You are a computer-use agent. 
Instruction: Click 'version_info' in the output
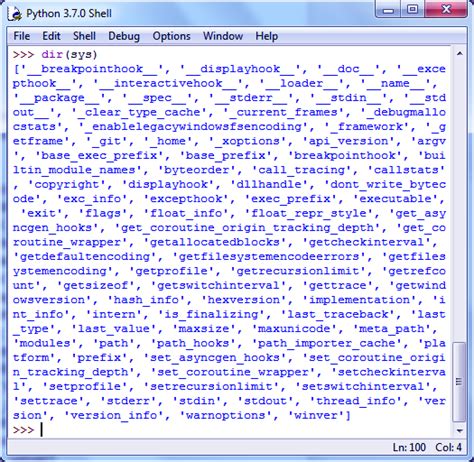pos(114,416)
